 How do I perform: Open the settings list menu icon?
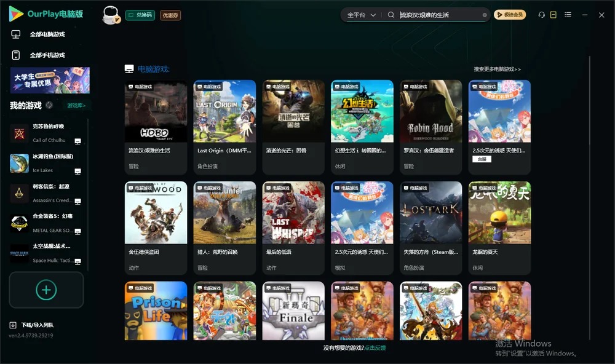tap(568, 15)
